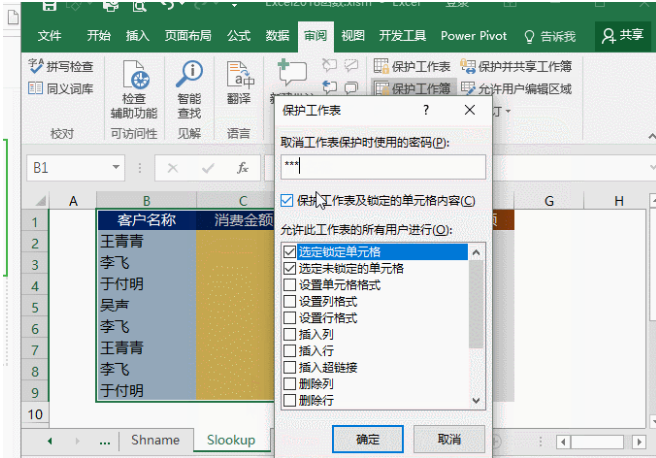This screenshot has width=656, height=458.
Task: Open the Name Box dropdown arrow
Action: point(116,168)
